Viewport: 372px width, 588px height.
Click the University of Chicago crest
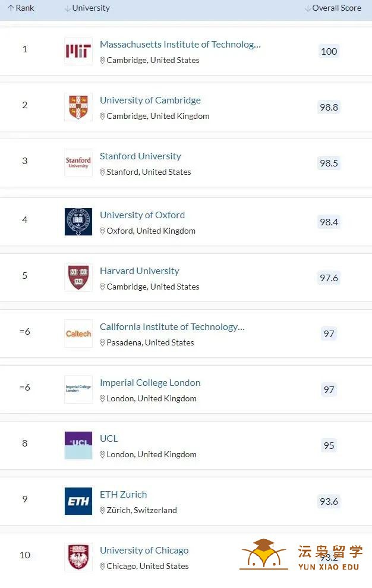coord(78,557)
